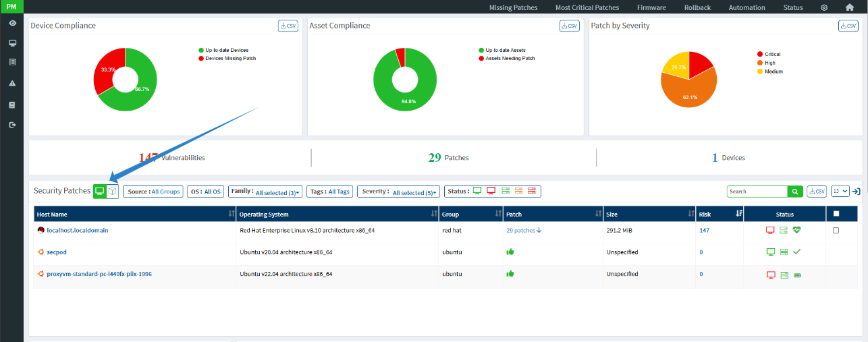Click the green search magnifier button
868x342 pixels.
[795, 192]
